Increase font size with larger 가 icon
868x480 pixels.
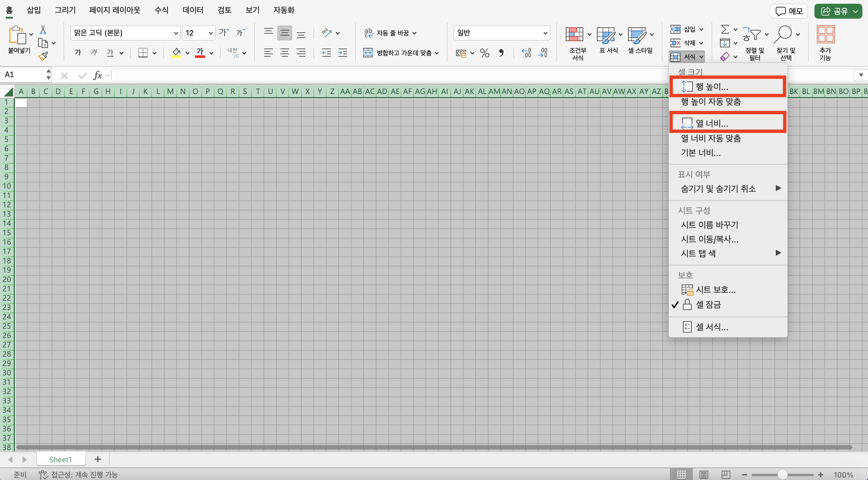tap(224, 32)
